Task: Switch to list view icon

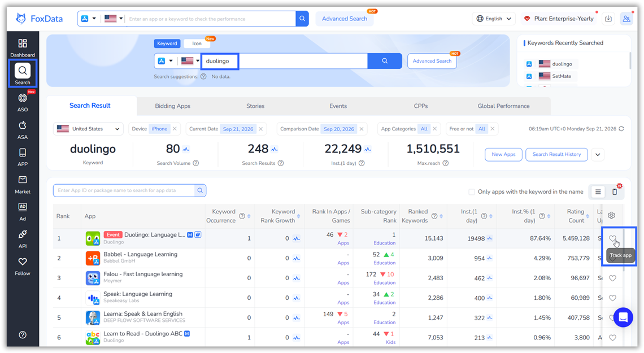Action: click(598, 191)
